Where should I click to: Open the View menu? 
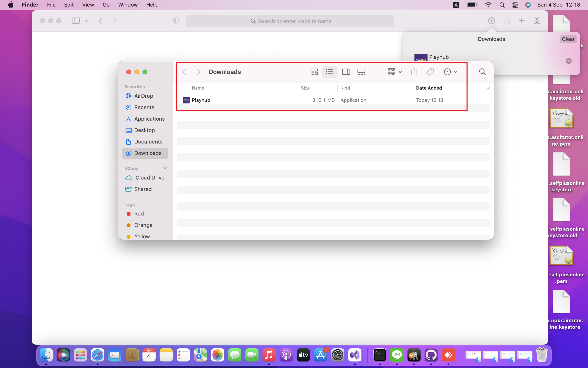click(x=88, y=5)
